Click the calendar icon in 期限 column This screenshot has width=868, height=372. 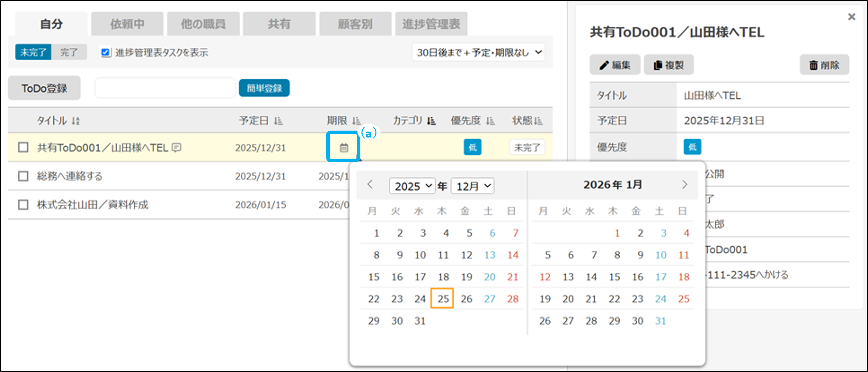(x=343, y=147)
